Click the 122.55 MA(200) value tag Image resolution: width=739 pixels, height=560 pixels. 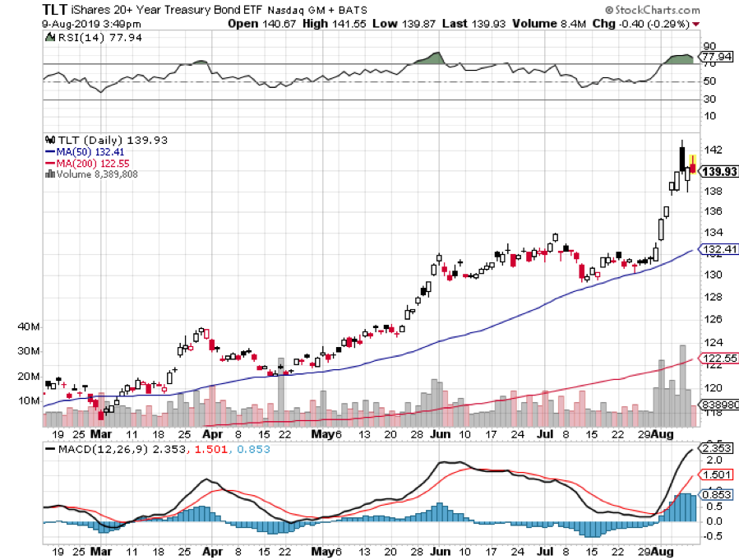pos(716,359)
